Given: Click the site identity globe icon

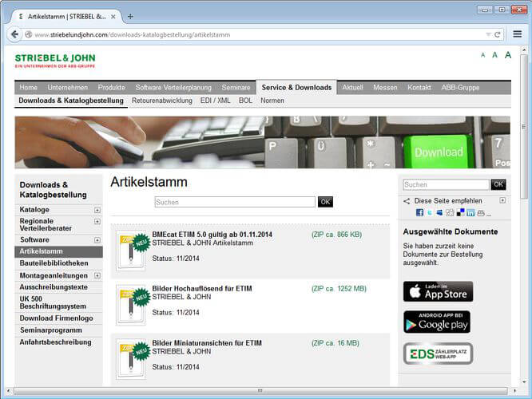Looking at the screenshot, I should [29, 34].
